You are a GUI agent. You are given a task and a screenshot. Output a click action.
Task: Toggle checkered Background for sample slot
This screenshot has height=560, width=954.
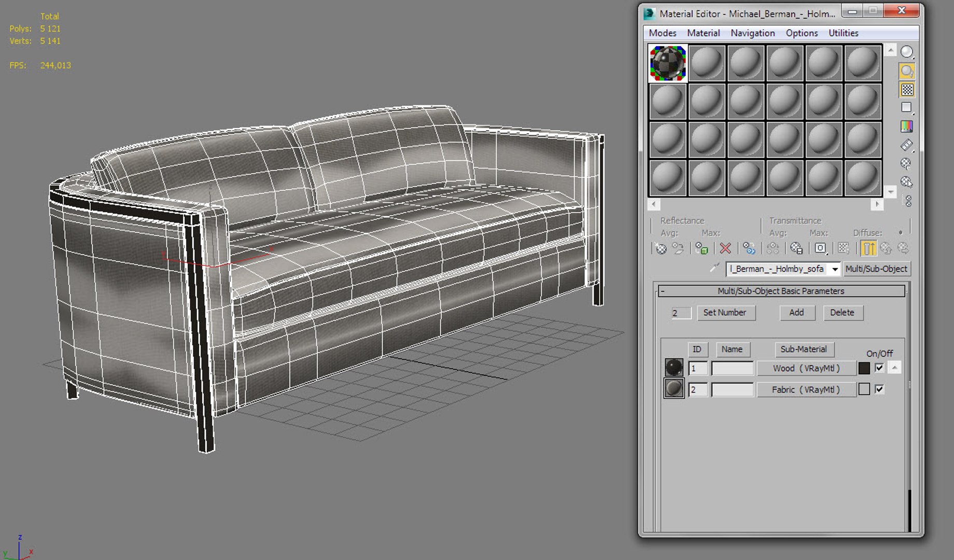[907, 90]
